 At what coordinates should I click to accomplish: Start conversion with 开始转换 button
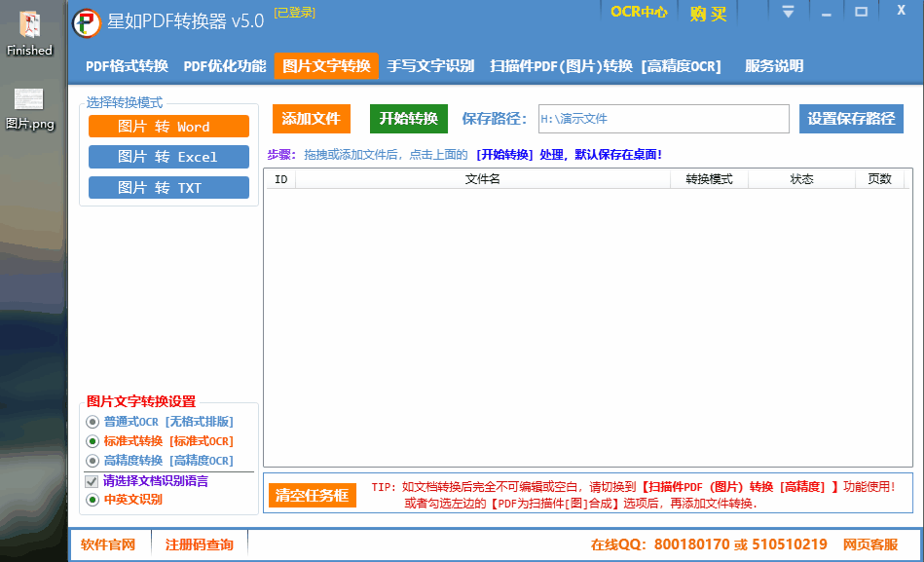(x=408, y=119)
